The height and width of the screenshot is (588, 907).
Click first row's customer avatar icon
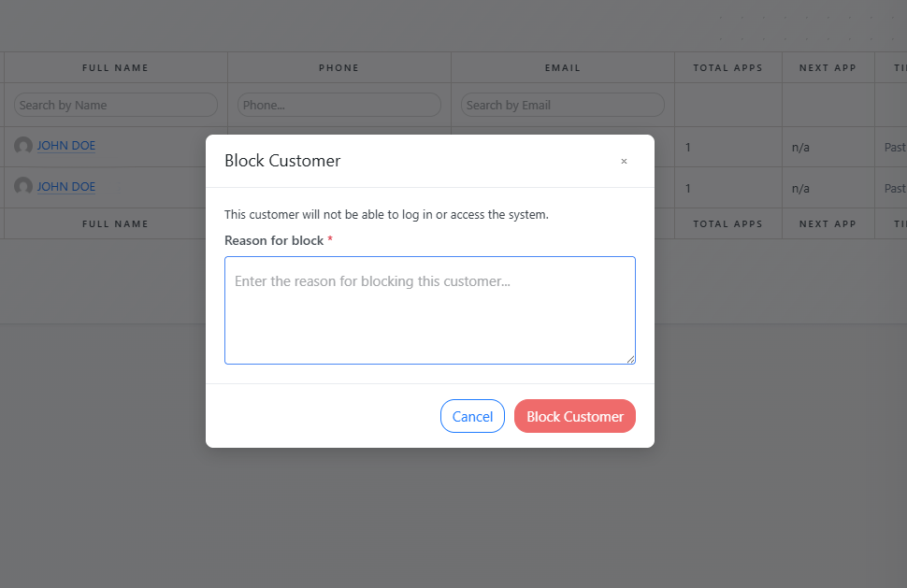tap(23, 146)
